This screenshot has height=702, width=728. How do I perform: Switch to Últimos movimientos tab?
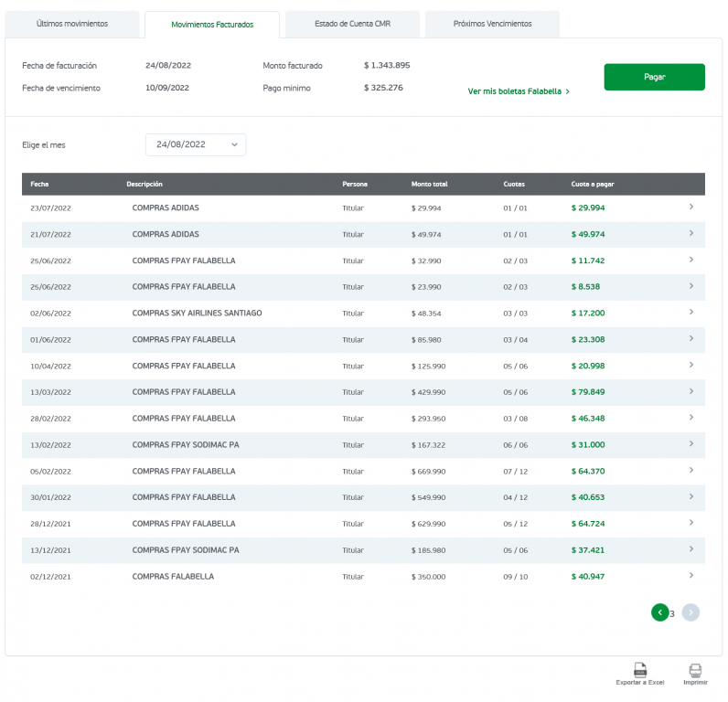(72, 24)
